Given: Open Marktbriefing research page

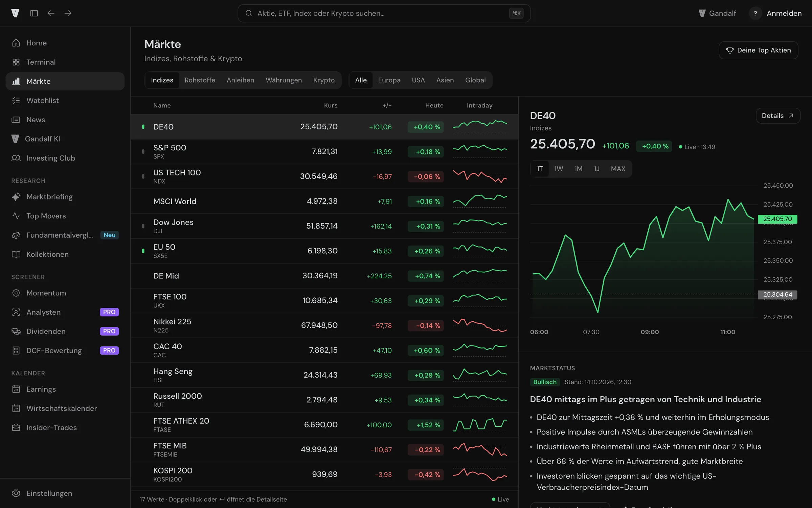Looking at the screenshot, I should tap(65, 197).
